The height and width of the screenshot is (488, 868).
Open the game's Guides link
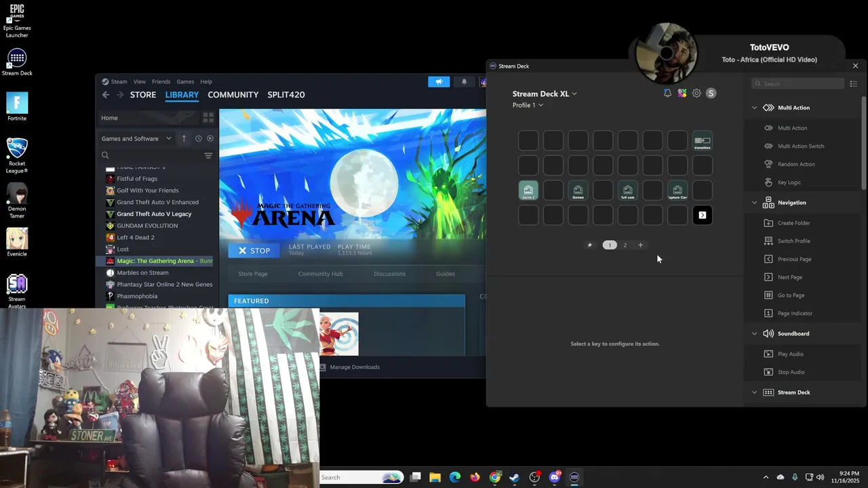pyautogui.click(x=445, y=274)
